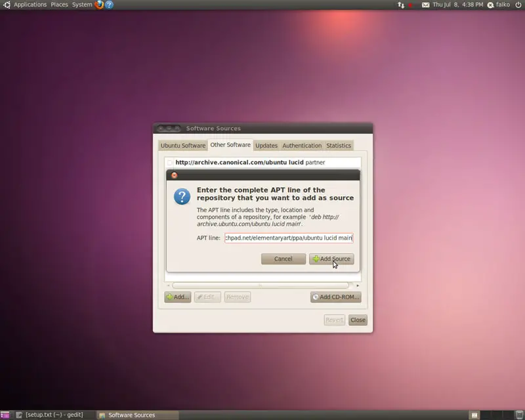Open the Trash icon in bottom panel
This screenshot has width=525, height=420.
(x=519, y=415)
